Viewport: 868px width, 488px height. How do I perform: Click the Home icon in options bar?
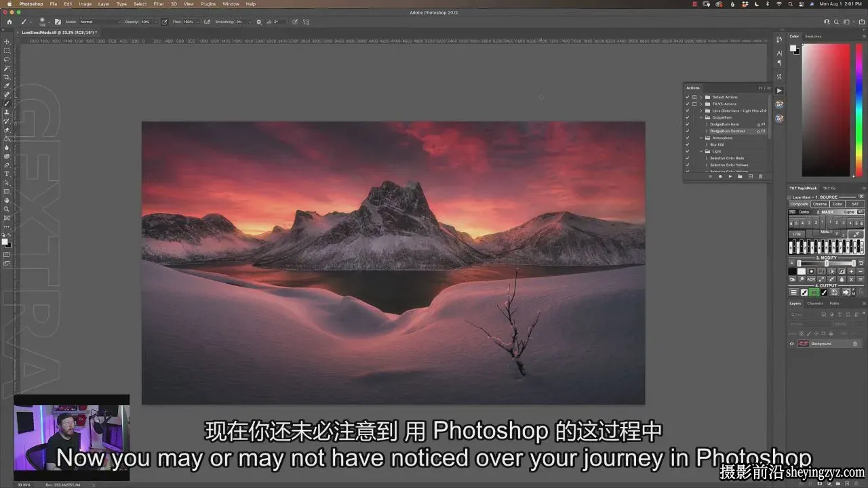coord(9,22)
